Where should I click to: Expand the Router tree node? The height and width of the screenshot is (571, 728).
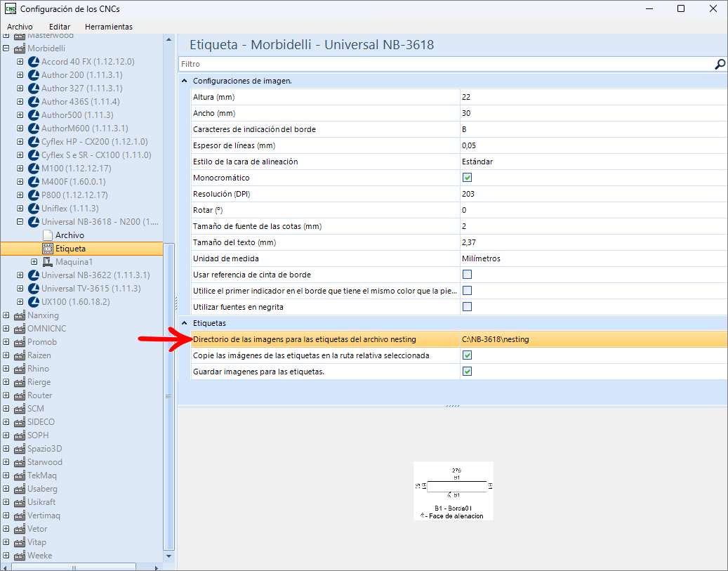pos(6,395)
